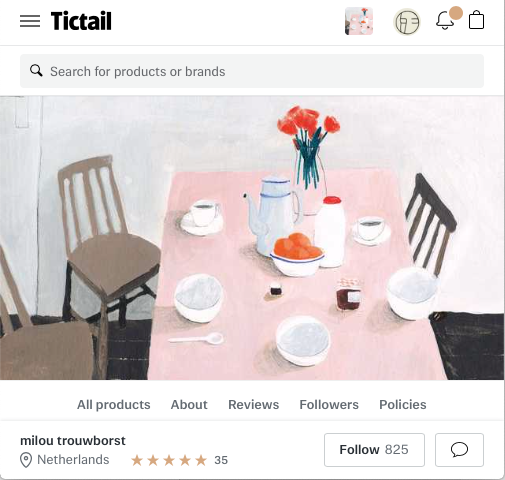Open the round user profile avatar
The height and width of the screenshot is (480, 505).
click(x=407, y=22)
